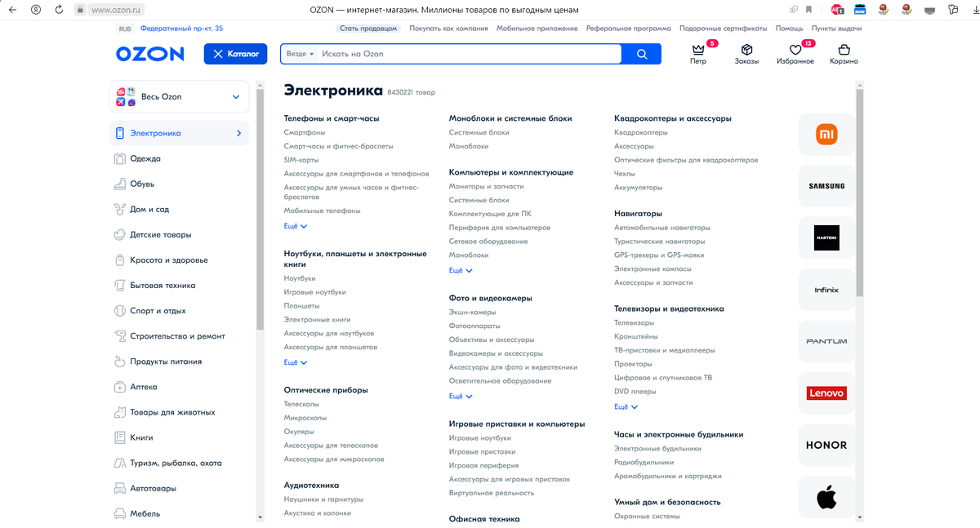Open the Смартфоны subcategory link
This screenshot has height=528, width=980.
tap(305, 132)
